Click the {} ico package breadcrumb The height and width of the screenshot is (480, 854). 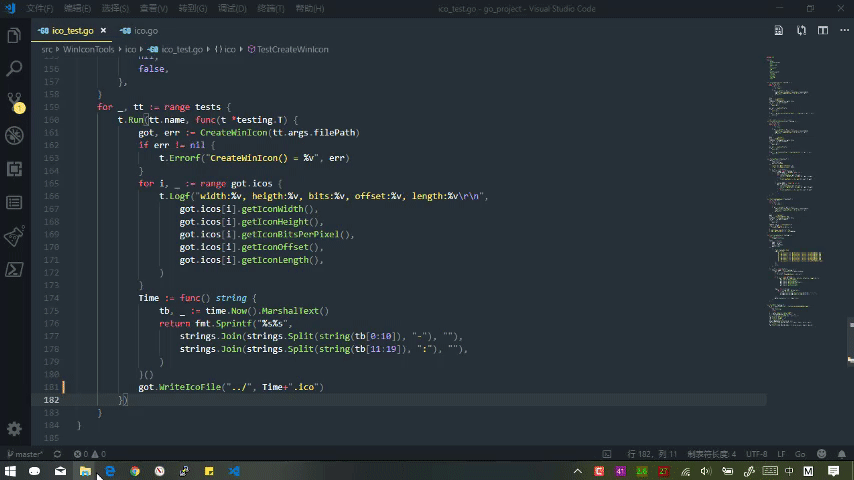pyautogui.click(x=225, y=50)
